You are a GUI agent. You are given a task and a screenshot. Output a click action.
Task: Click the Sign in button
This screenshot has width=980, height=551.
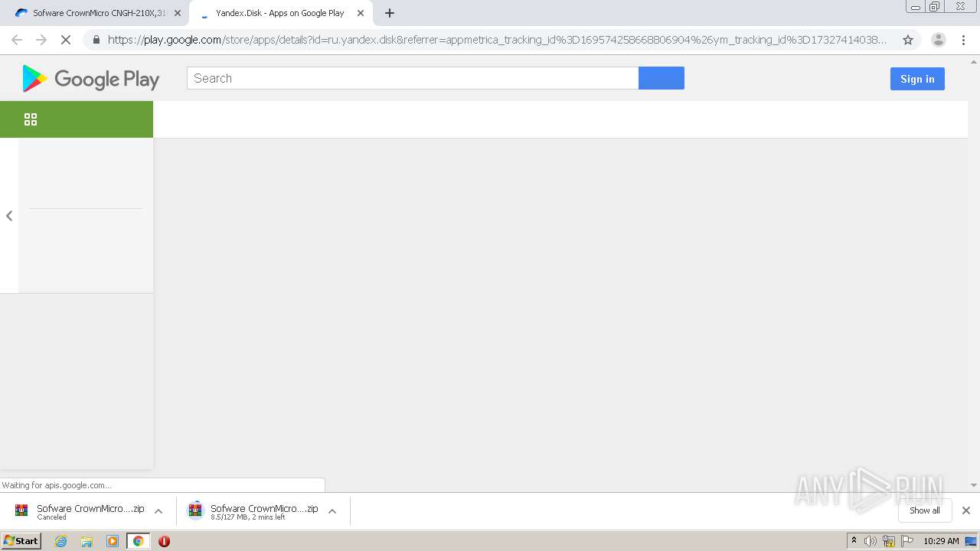tap(917, 79)
